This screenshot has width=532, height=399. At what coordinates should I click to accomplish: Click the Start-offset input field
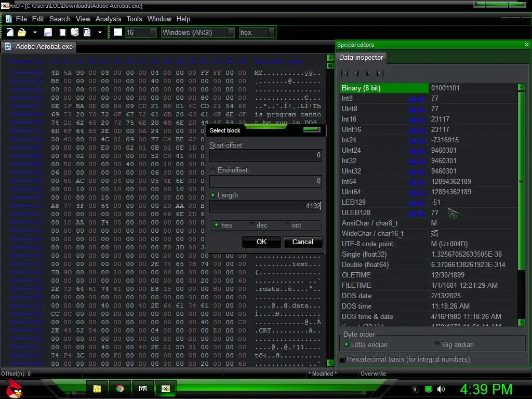(265, 155)
